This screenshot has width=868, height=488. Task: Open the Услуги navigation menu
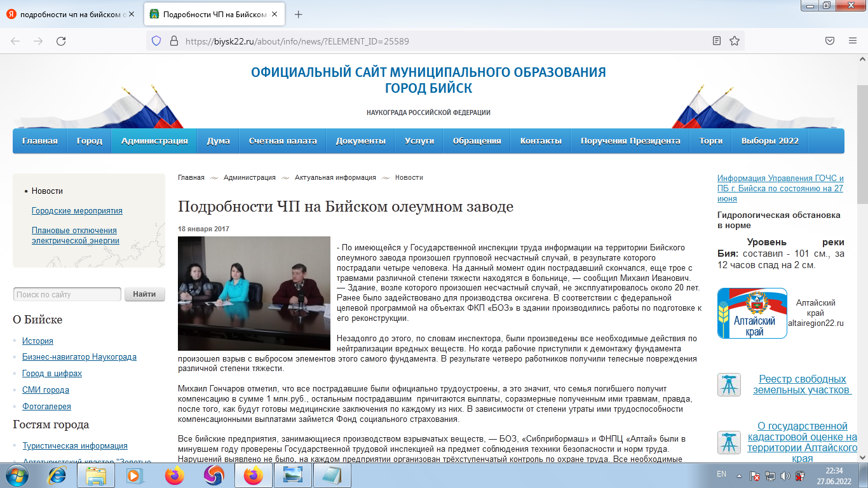pyautogui.click(x=419, y=140)
